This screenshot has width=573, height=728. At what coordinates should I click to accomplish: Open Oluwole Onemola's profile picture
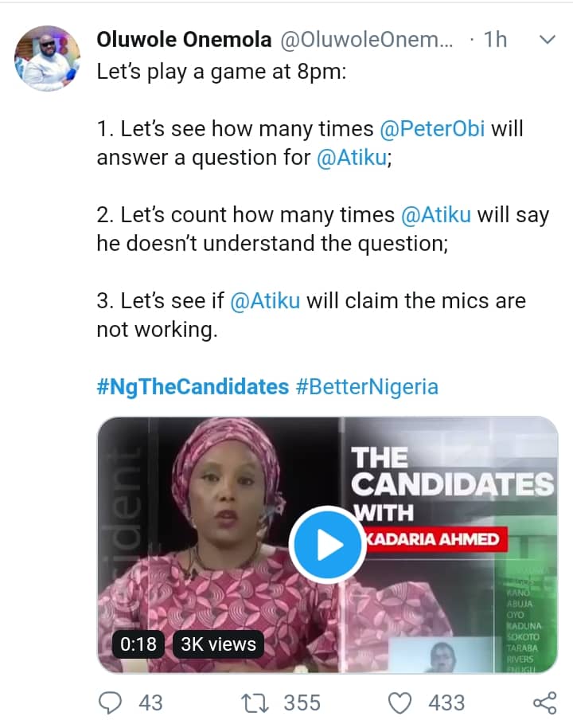(48, 58)
